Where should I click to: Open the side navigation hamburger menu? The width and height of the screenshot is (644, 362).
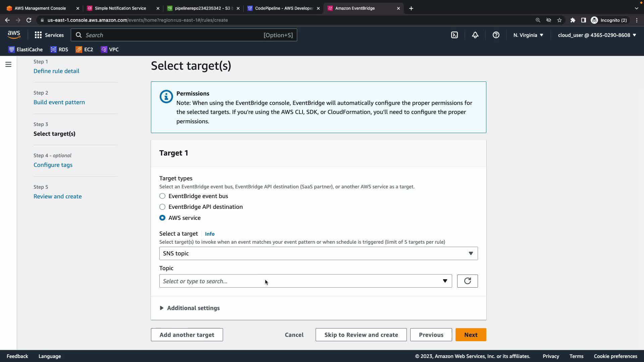pos(8,64)
